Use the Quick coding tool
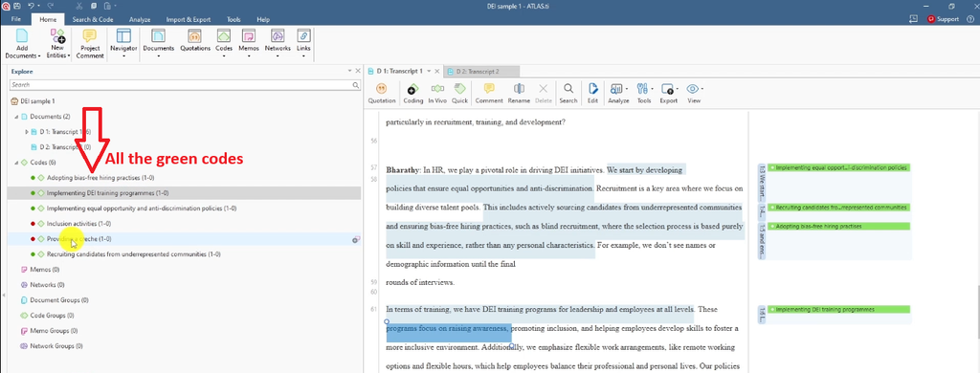 coord(460,93)
